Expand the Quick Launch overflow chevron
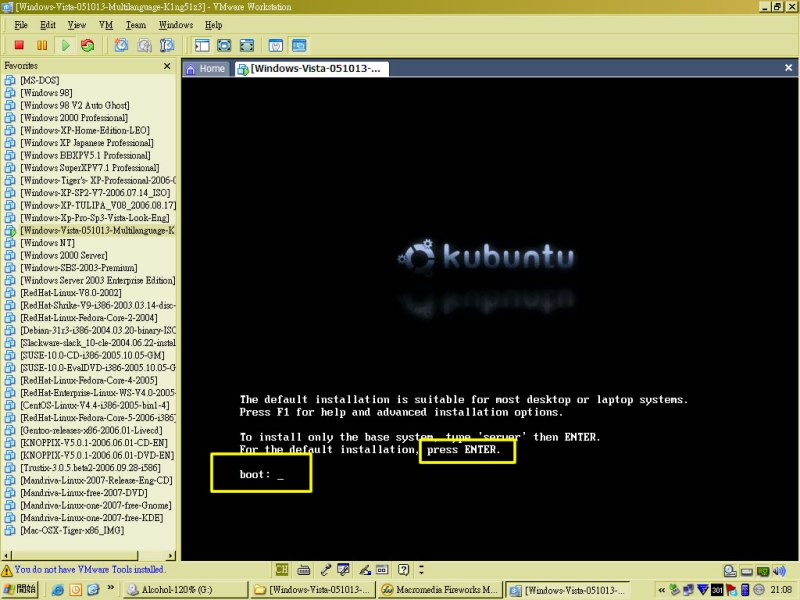 (x=111, y=588)
